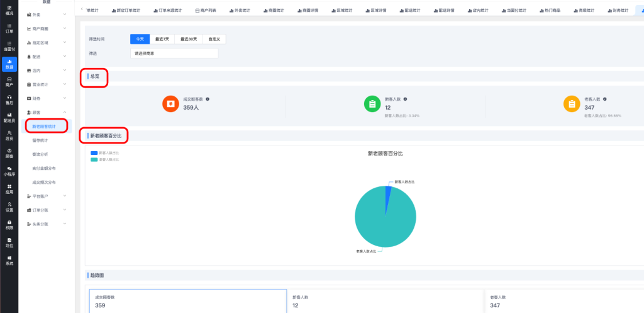The width and height of the screenshot is (644, 313).
Task: Go to 商户 merchants in sidebar
Action: coord(9,81)
